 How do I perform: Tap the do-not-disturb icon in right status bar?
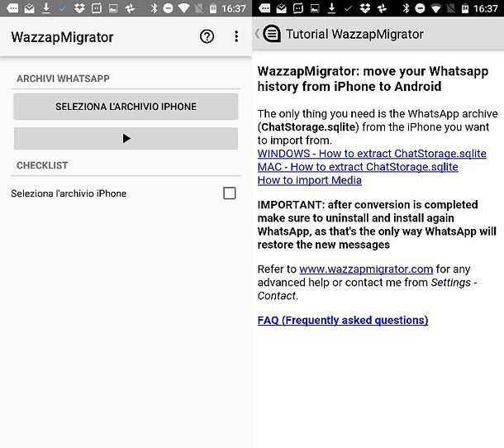(x=420, y=8)
